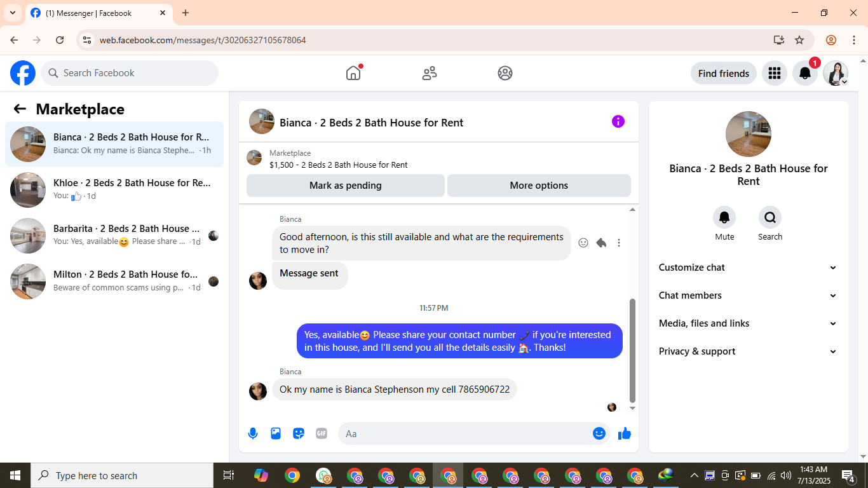Choose a sticker from the sticker icon
Viewport: 868px width, 488px height.
pyautogui.click(x=299, y=433)
